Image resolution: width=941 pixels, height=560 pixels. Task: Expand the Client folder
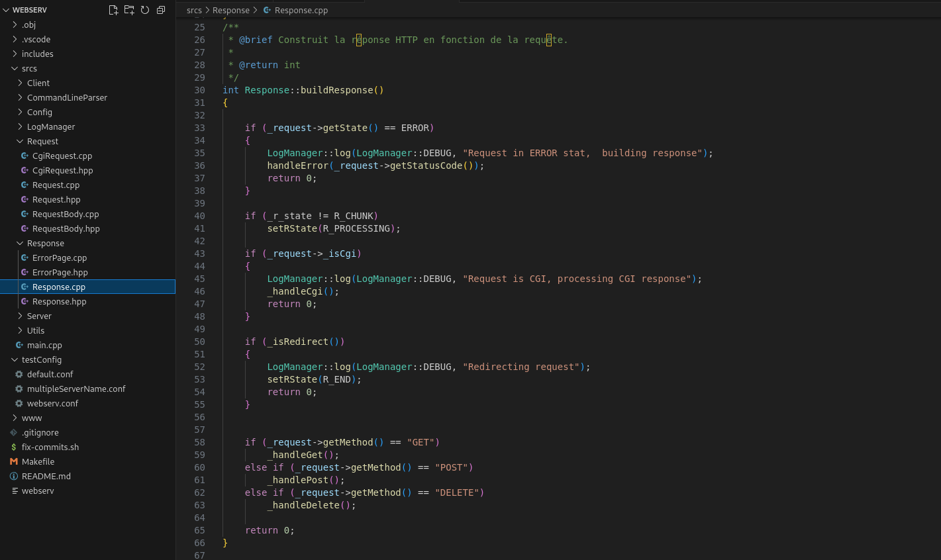[20, 83]
